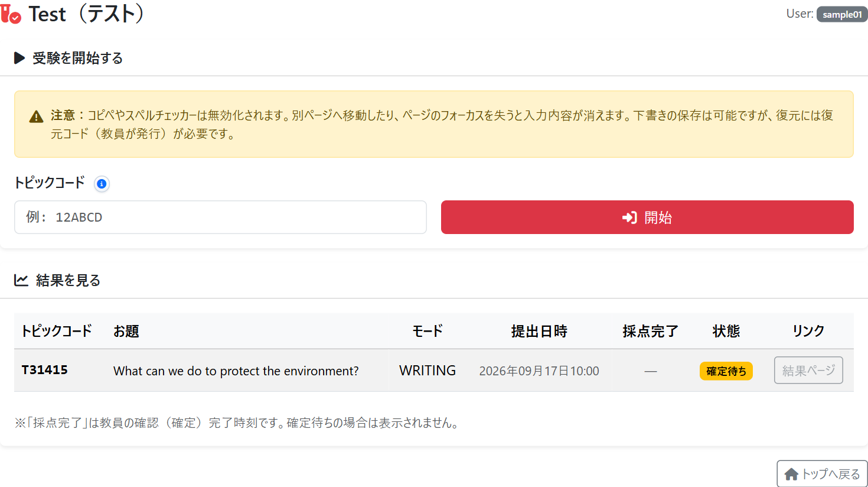
Task: Click the 結果を見る section heading
Action: [x=68, y=280]
